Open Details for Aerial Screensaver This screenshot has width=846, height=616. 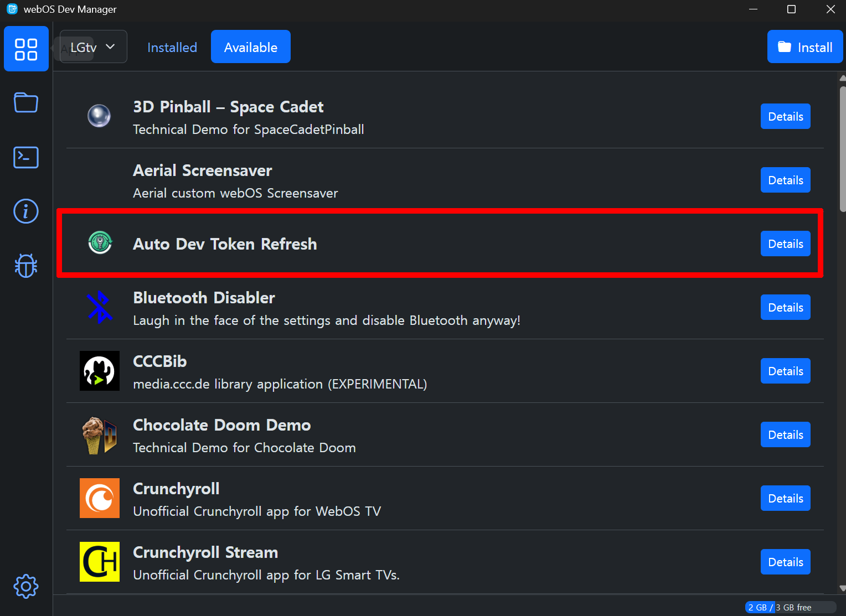click(x=786, y=180)
